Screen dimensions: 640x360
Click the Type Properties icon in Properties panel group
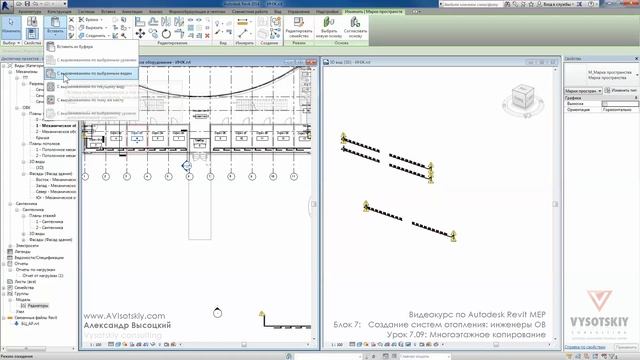[32, 22]
